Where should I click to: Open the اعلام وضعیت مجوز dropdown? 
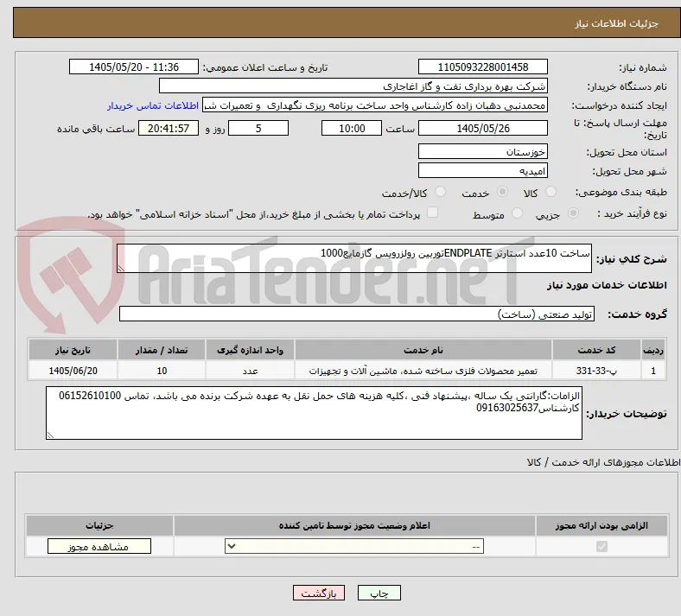pos(354,547)
